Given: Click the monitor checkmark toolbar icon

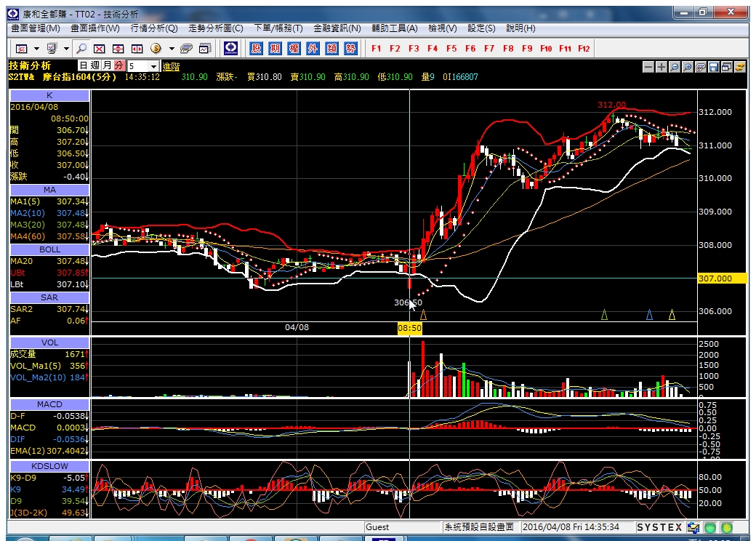Looking at the screenshot, I should (52, 49).
